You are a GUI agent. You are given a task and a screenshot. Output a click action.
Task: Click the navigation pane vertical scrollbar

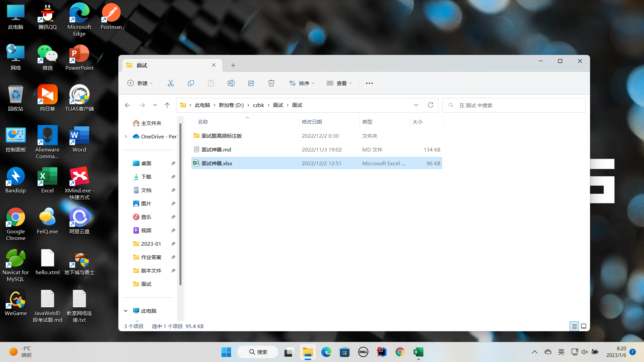coord(180,204)
